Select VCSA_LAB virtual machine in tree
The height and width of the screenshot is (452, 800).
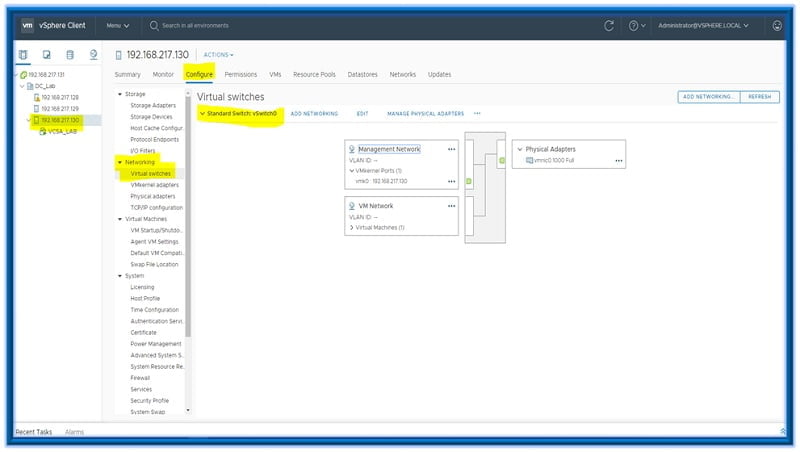tap(63, 131)
